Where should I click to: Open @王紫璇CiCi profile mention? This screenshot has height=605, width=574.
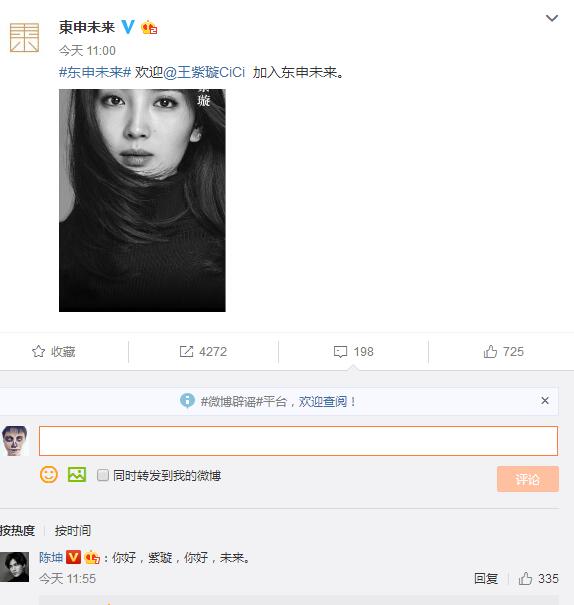(x=204, y=72)
